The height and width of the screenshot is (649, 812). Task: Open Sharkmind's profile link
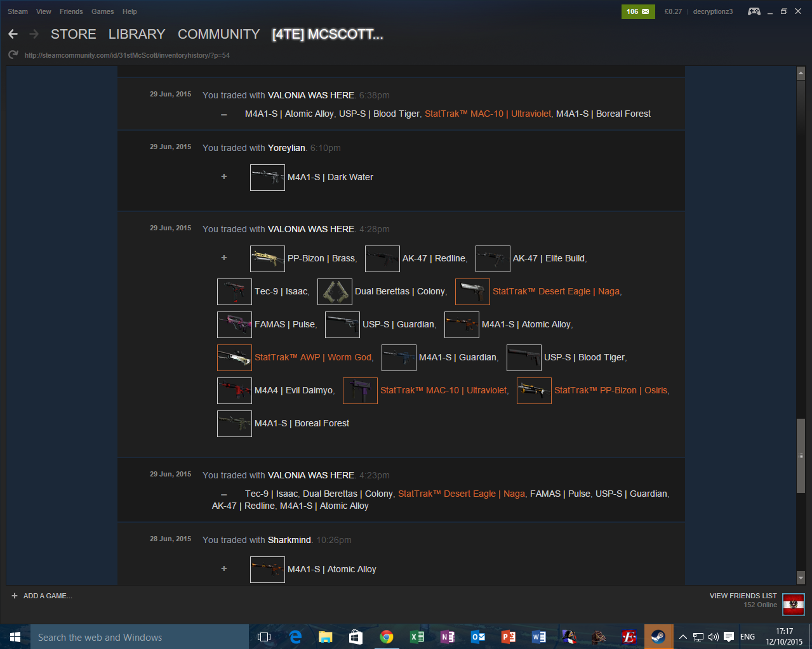(x=289, y=540)
